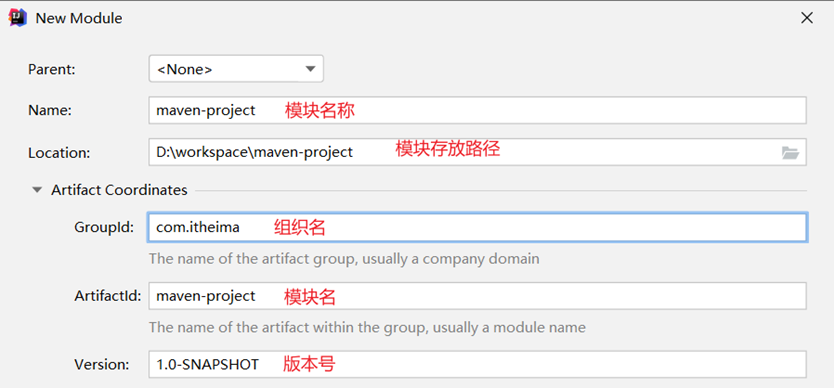Focus the Version field showing 1.0-SNAPSHOT
Viewport: 834px width, 388px height.
tap(477, 364)
